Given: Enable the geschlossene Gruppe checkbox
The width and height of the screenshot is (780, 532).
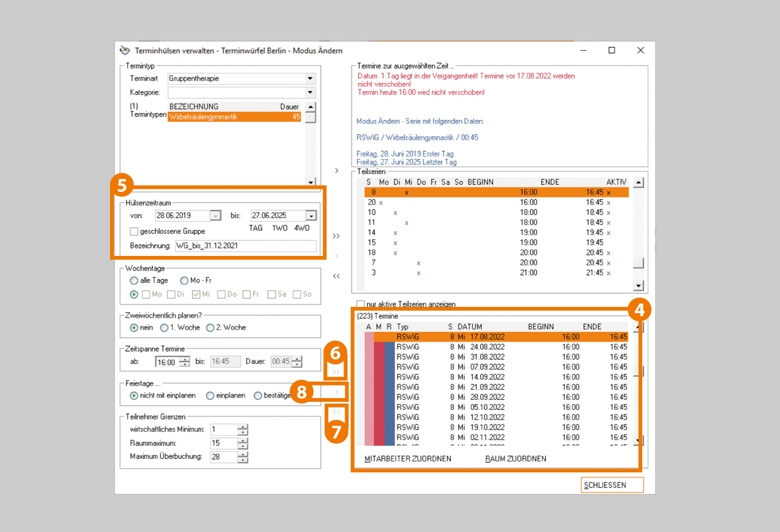Looking at the screenshot, I should (x=134, y=231).
